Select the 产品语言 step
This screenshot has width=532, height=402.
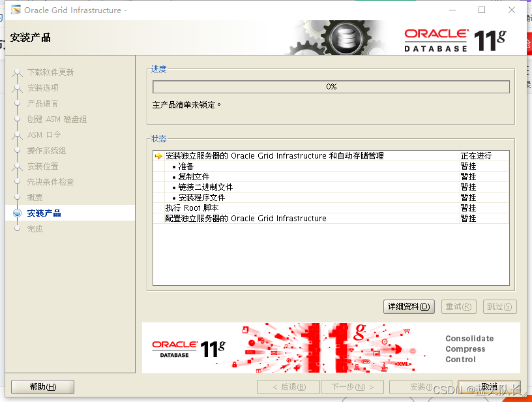[x=43, y=104]
